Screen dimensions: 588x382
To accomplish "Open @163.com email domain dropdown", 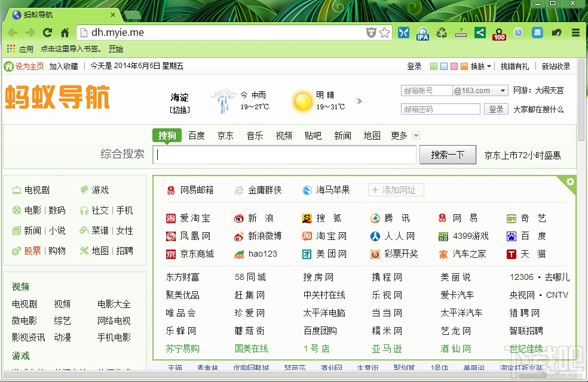I will [480, 91].
